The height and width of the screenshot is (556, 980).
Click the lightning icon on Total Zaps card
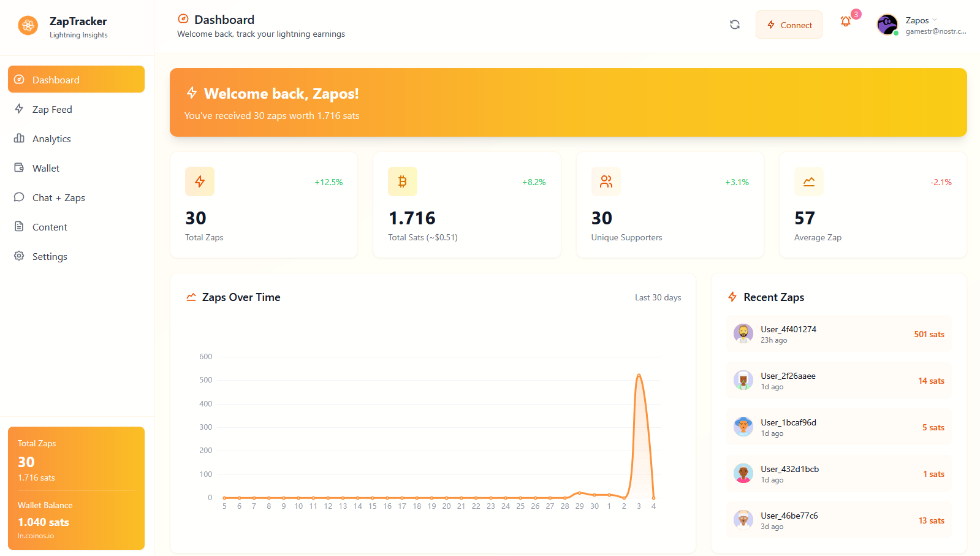coord(200,181)
